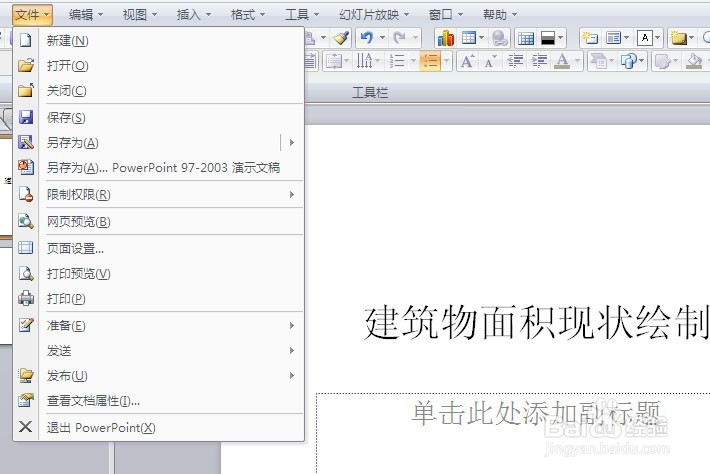
Task: Click the Shapes icon
Action: point(629,61)
